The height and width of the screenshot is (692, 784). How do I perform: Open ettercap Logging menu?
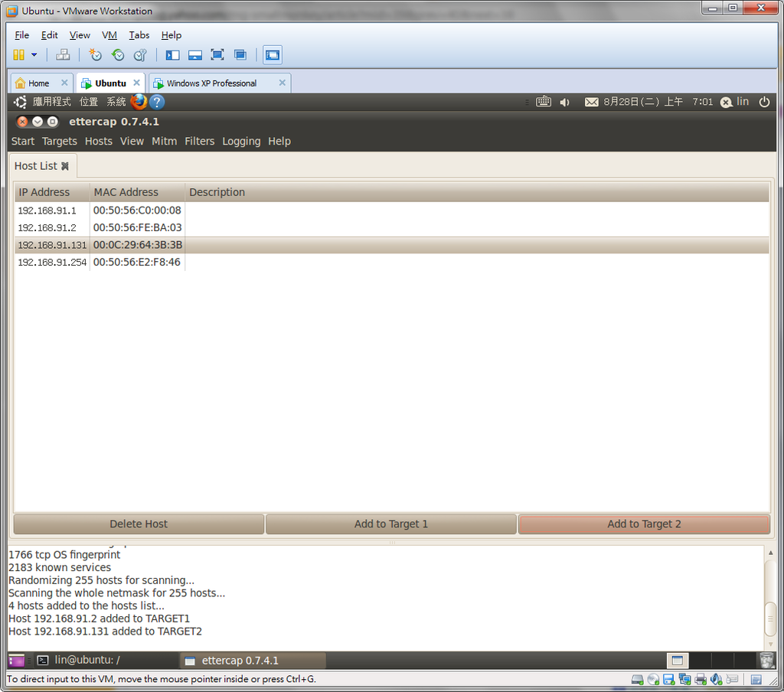pos(241,141)
